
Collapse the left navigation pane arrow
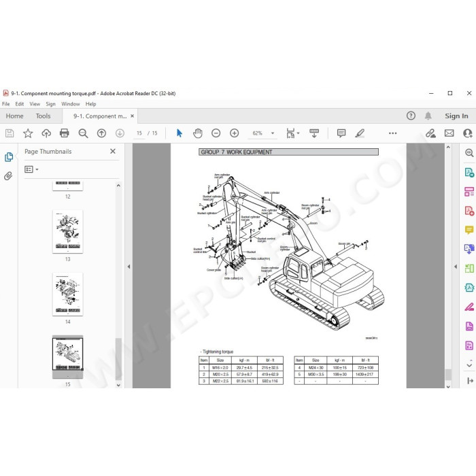pos(129,267)
